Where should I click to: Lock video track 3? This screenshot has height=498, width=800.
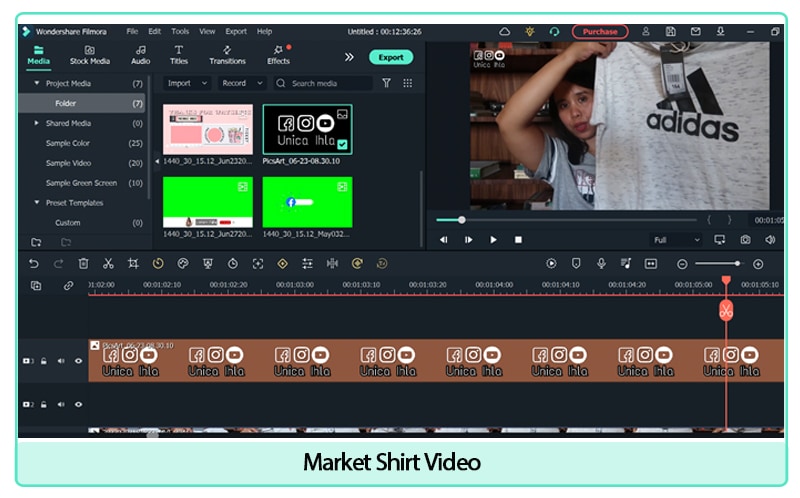[44, 361]
